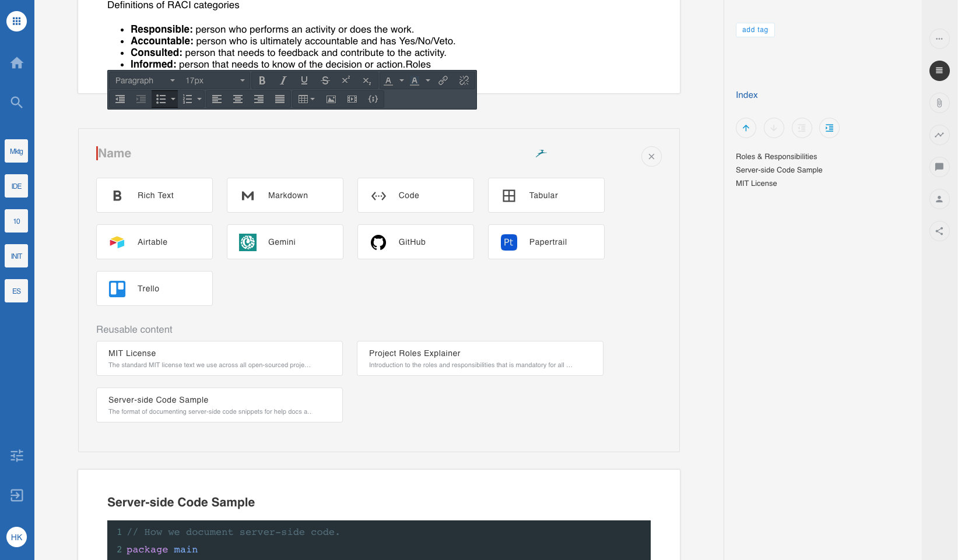Toggle bold formatting in the editor toolbar
This screenshot has height=560, width=958.
[262, 80]
